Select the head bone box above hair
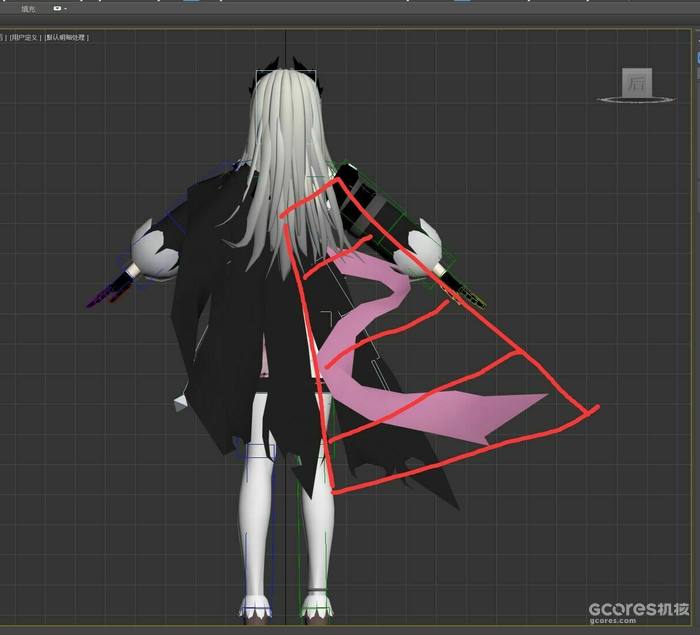Image resolution: width=700 pixels, height=635 pixels. point(286,76)
